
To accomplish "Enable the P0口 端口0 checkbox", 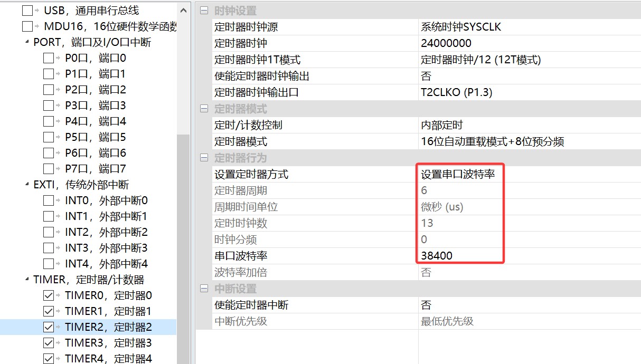I will 49,58.
